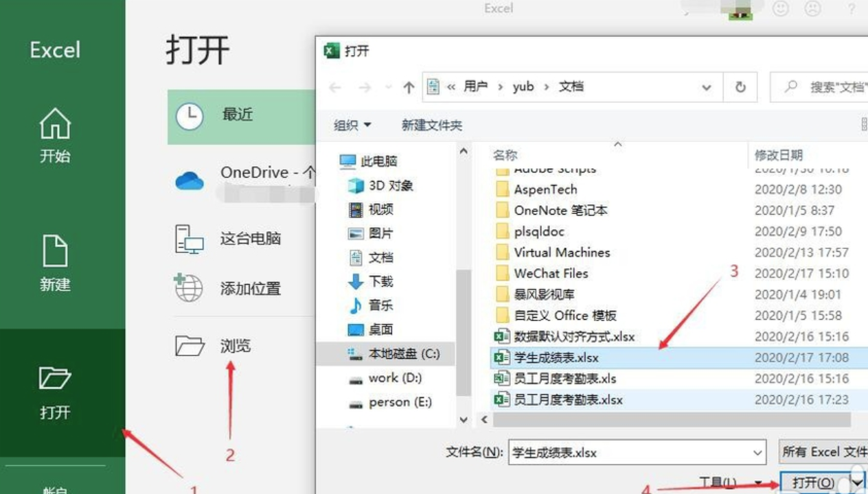Viewport: 868px width, 494px height.
Task: Select person (E:) drive
Action: point(390,402)
